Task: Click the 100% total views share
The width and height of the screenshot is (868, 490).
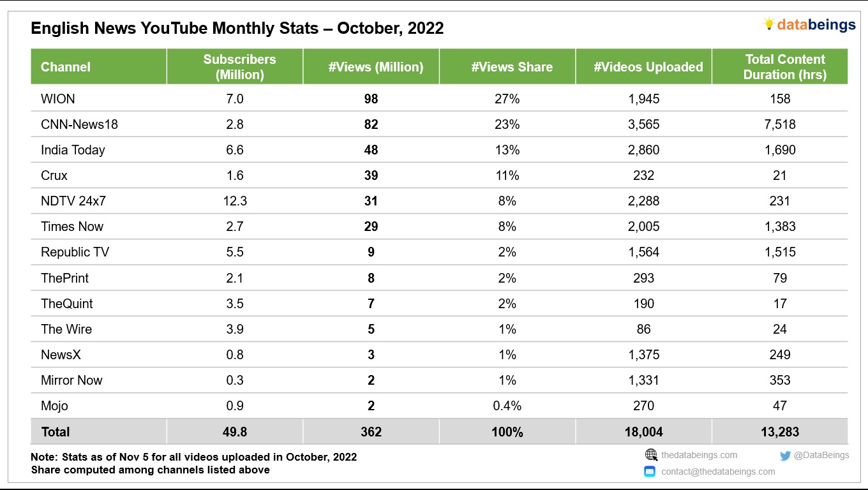Action: 507,432
